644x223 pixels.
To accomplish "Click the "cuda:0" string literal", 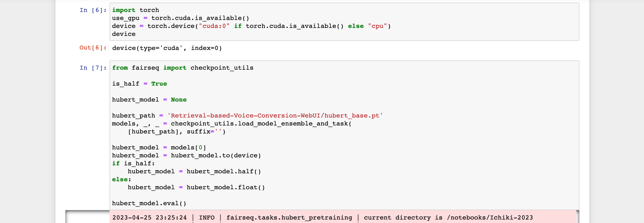I will pyautogui.click(x=214, y=26).
